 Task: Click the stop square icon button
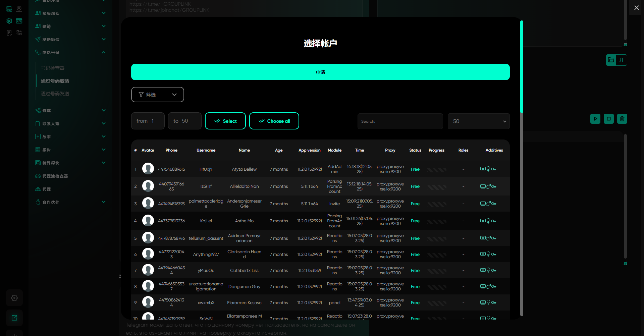pos(609,119)
